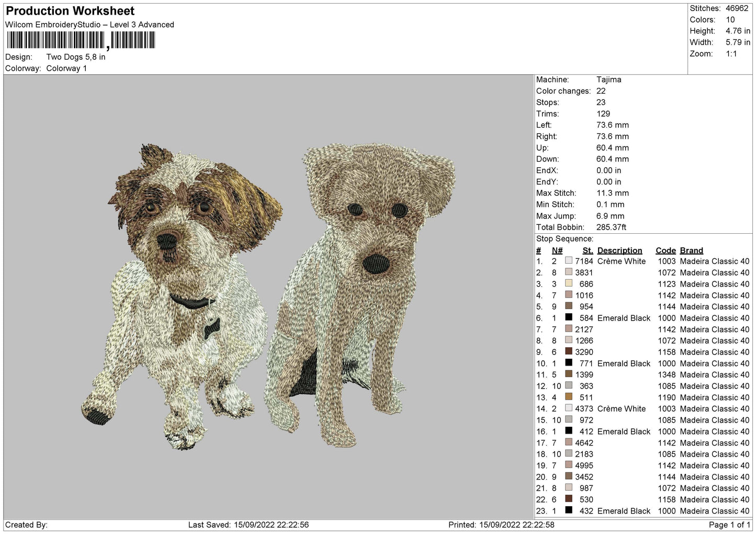This screenshot has height=534, width=756.
Task: Click thread code '1348' in row 11
Action: pyautogui.click(x=667, y=374)
